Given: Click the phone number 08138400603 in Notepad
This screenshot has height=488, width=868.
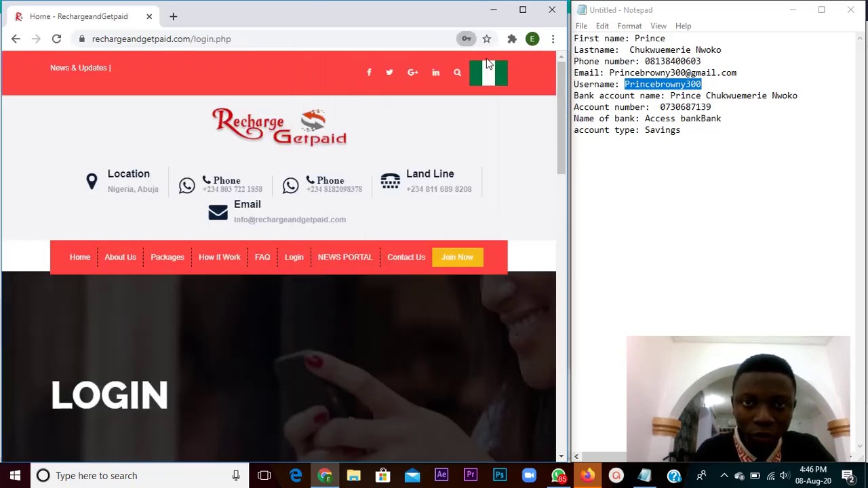Looking at the screenshot, I should tap(672, 61).
